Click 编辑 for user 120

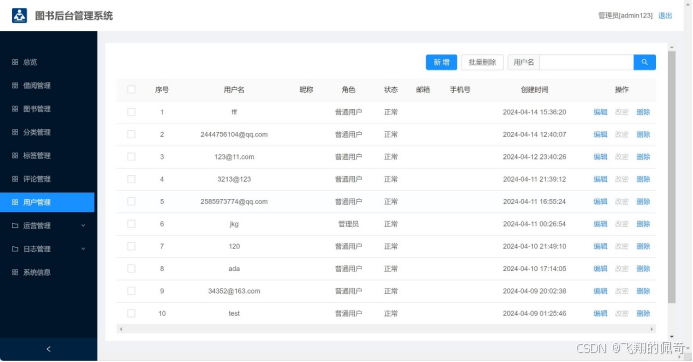click(600, 246)
